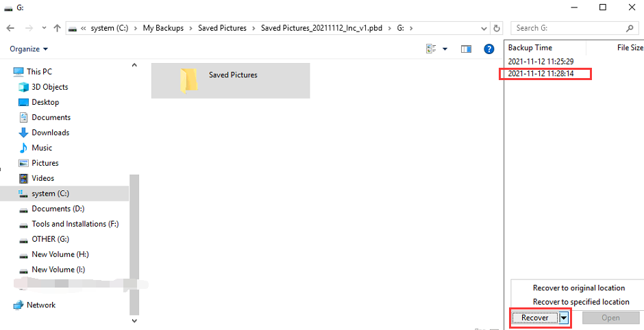
Task: Expand the address bar history dropdown
Action: point(484,28)
